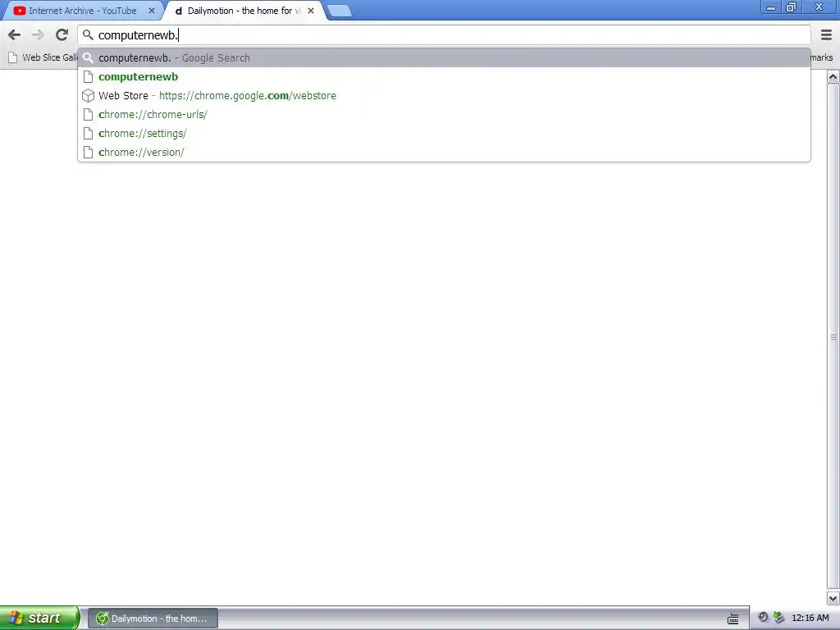The image size is (840, 630).
Task: Click the page icon beside chrome://version/
Action: point(89,152)
